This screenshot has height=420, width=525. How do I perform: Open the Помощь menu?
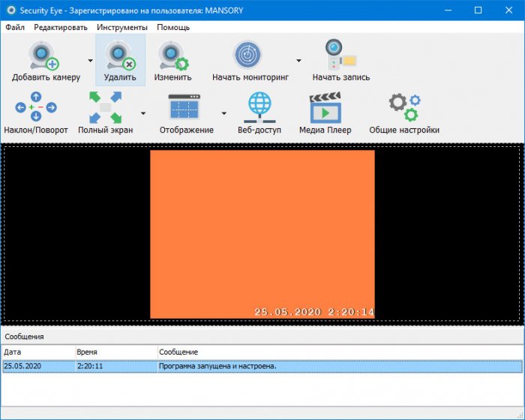(172, 27)
